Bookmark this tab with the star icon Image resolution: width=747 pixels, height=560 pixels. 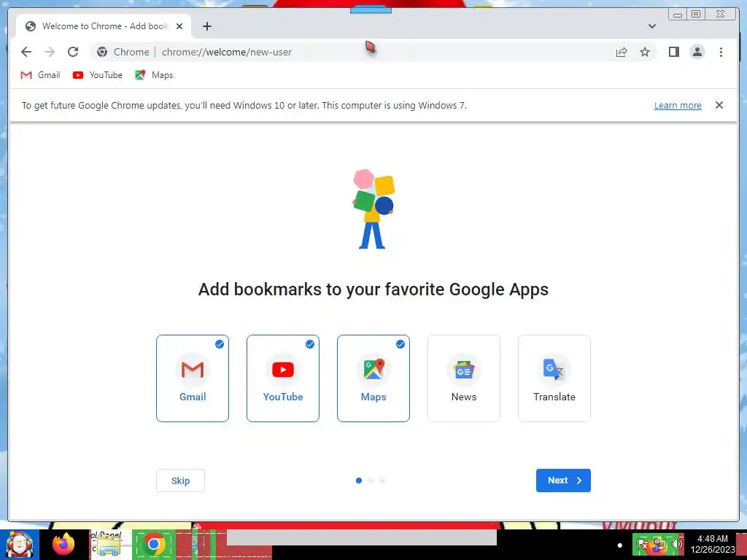[x=645, y=52]
